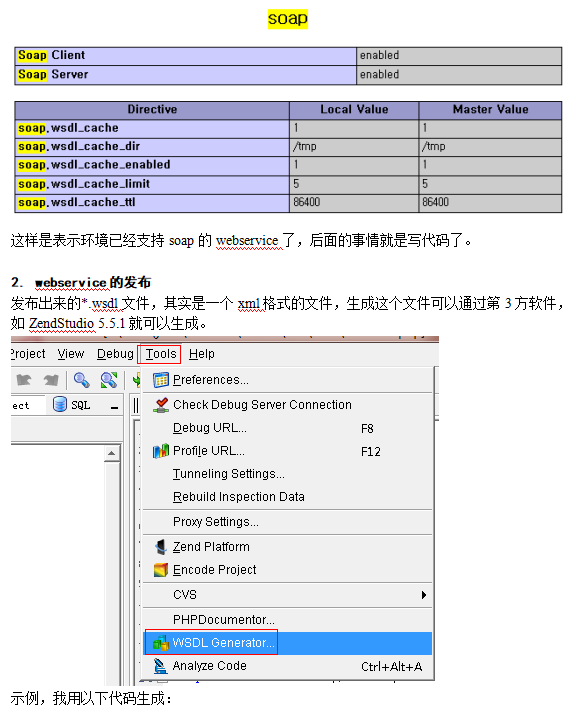Open the View menu

(x=71, y=354)
